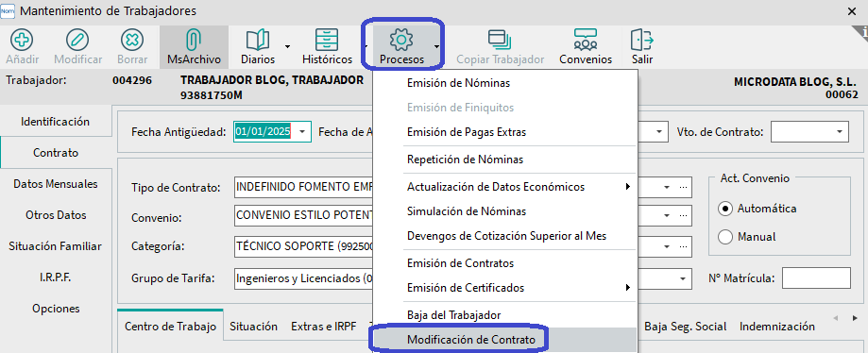Open the Convenios icon
Viewport: 868px width, 353px height.
586,40
